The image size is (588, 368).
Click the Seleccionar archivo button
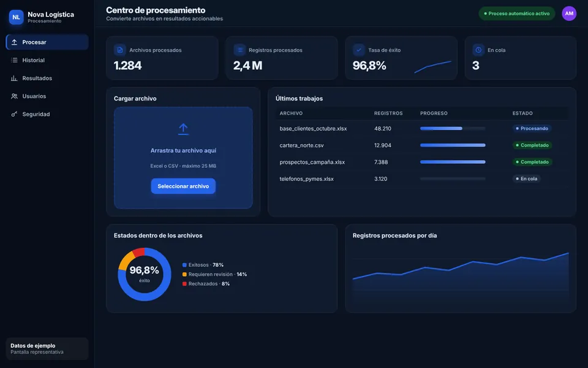click(183, 186)
